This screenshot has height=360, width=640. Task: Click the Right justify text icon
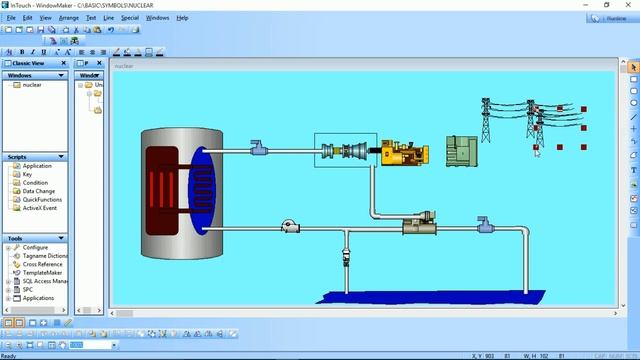tap(103, 52)
